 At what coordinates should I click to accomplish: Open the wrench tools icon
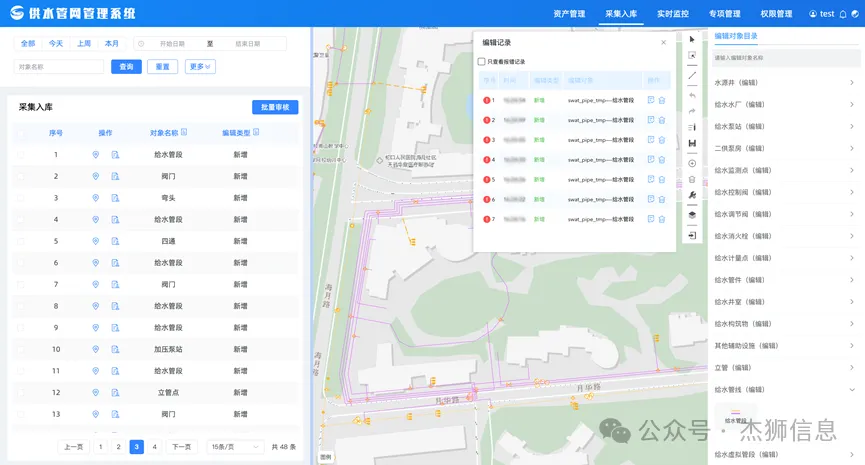(x=692, y=195)
